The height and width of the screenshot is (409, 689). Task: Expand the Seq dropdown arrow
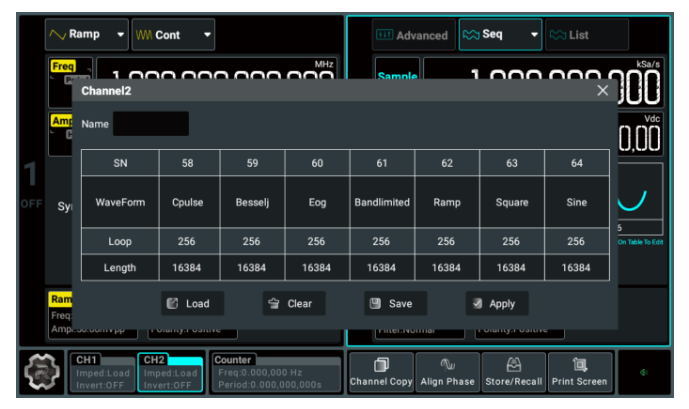tap(534, 34)
